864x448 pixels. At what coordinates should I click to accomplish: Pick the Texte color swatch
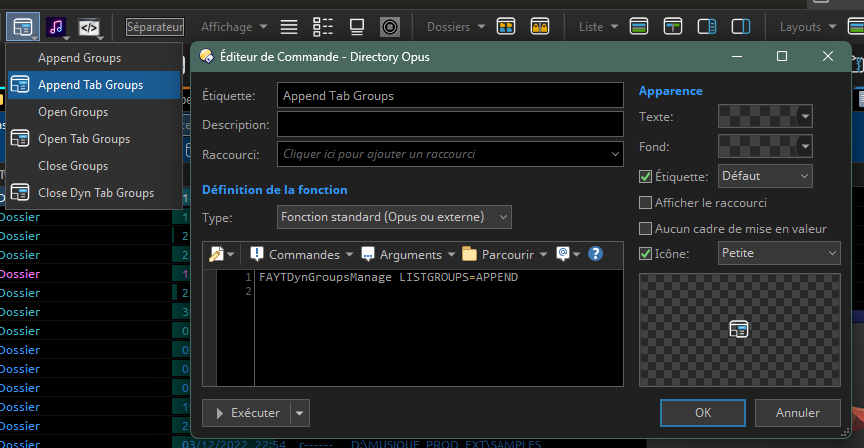pyautogui.click(x=765, y=116)
